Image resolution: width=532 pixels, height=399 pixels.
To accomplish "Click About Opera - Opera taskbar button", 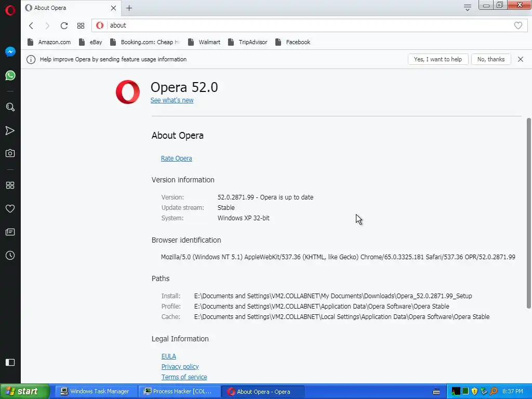I will (x=263, y=392).
